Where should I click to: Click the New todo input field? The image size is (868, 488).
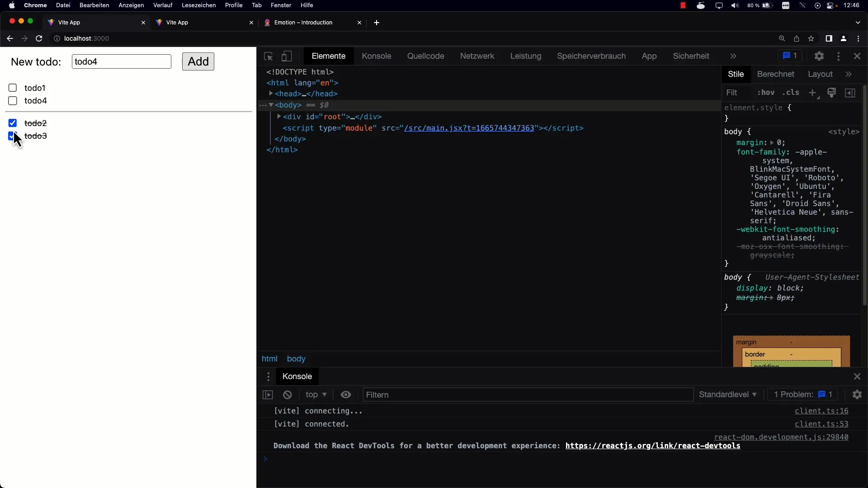120,61
